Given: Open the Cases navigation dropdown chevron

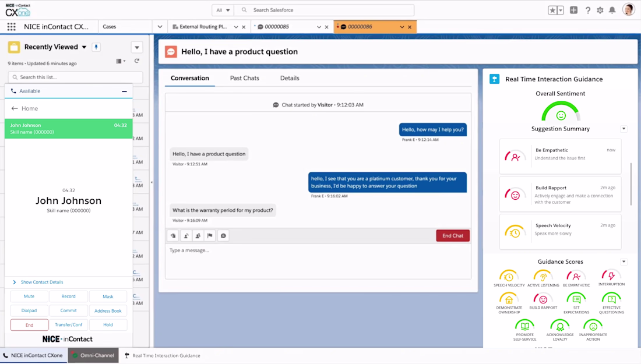Looking at the screenshot, I should (x=160, y=27).
